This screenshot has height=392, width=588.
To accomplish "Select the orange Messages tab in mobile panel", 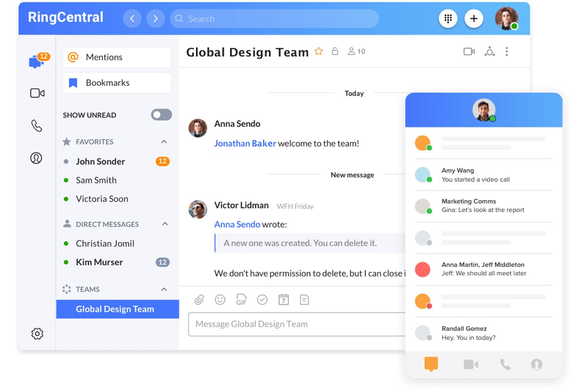I will point(431,364).
